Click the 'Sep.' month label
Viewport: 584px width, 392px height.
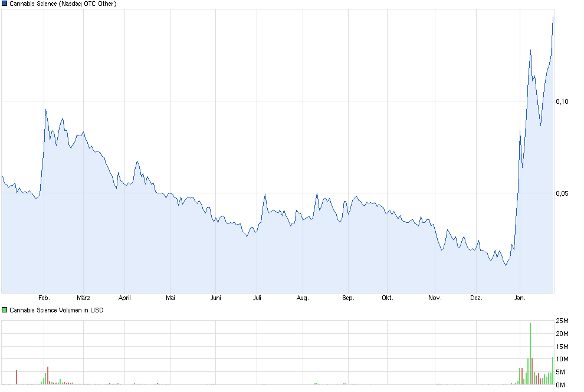click(348, 298)
